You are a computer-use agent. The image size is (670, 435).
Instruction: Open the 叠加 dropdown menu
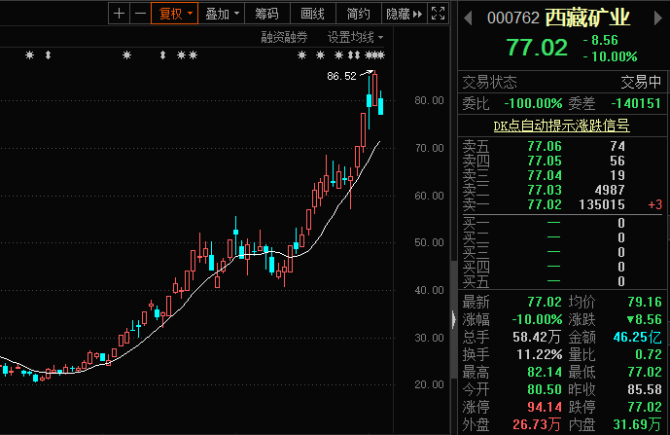tap(221, 14)
